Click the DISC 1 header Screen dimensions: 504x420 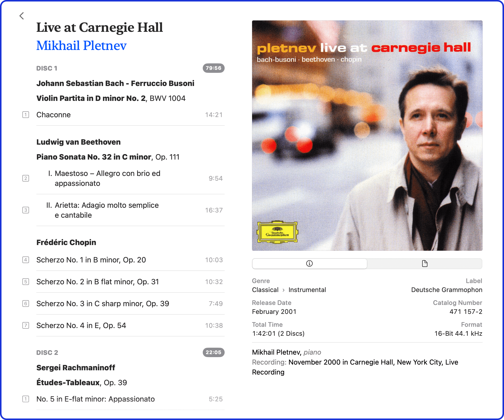pos(47,68)
